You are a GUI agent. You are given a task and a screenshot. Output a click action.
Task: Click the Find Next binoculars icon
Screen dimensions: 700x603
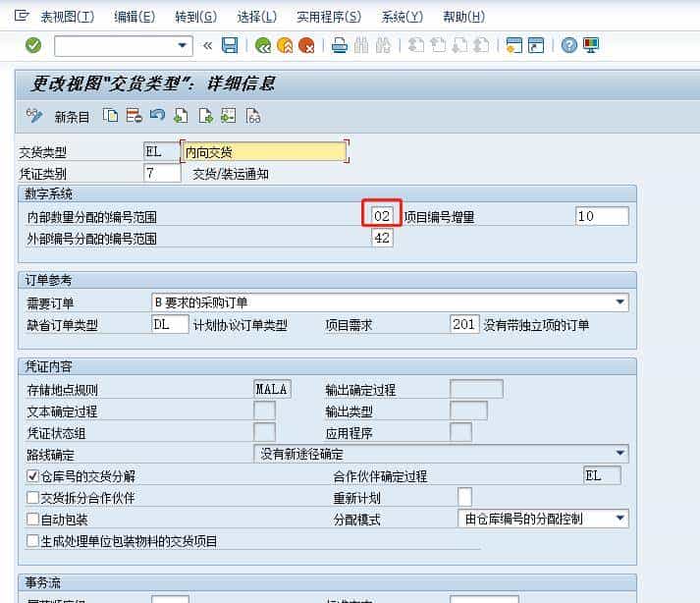(383, 45)
